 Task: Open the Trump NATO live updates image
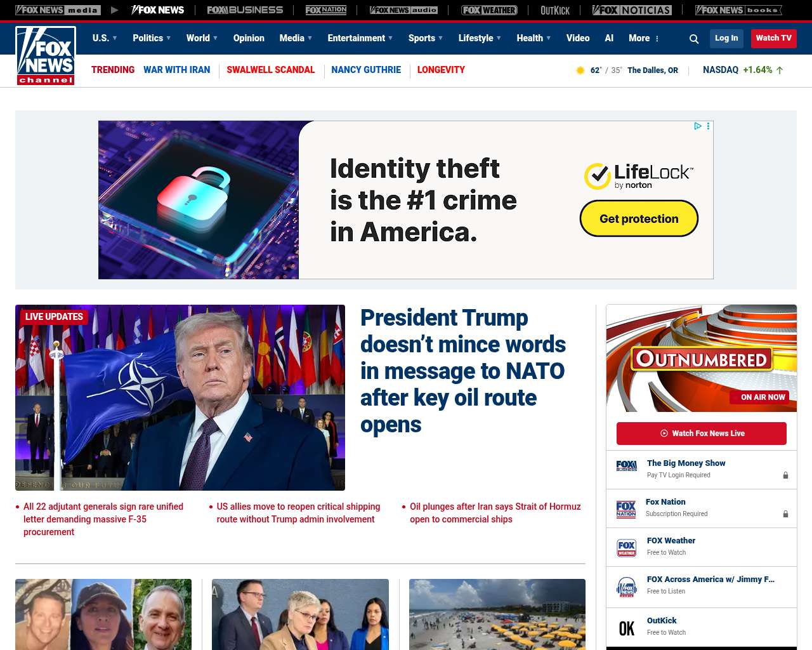point(180,397)
